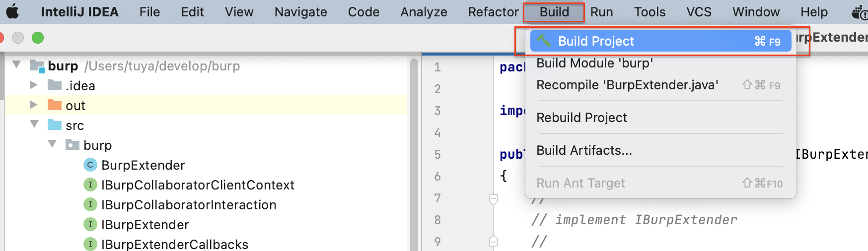
Task: Open the Refactor menu
Action: (493, 12)
